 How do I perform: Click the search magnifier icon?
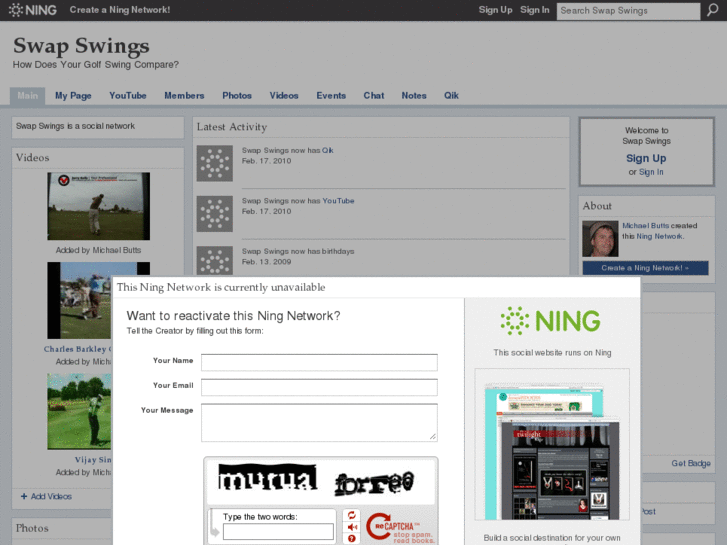coord(713,10)
